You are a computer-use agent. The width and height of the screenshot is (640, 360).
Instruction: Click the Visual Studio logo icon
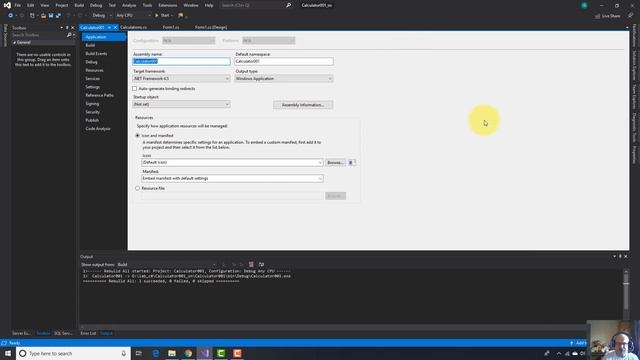pos(7,5)
